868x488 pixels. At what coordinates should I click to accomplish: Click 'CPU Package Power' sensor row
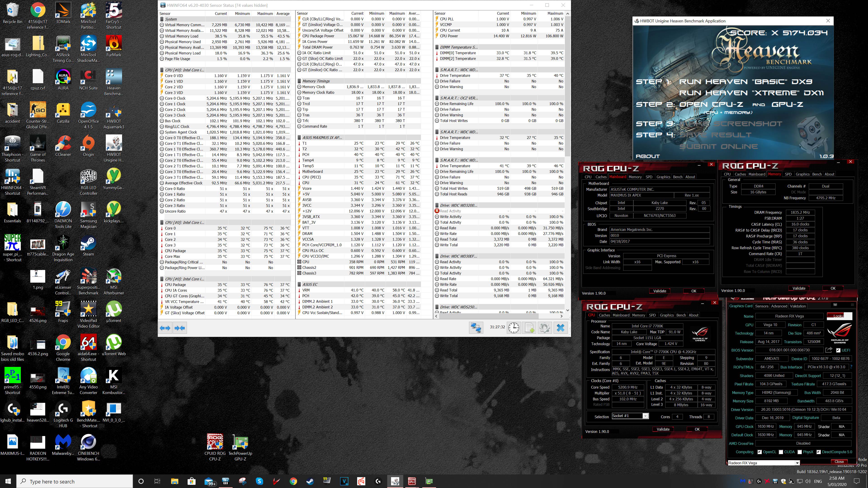coord(359,36)
